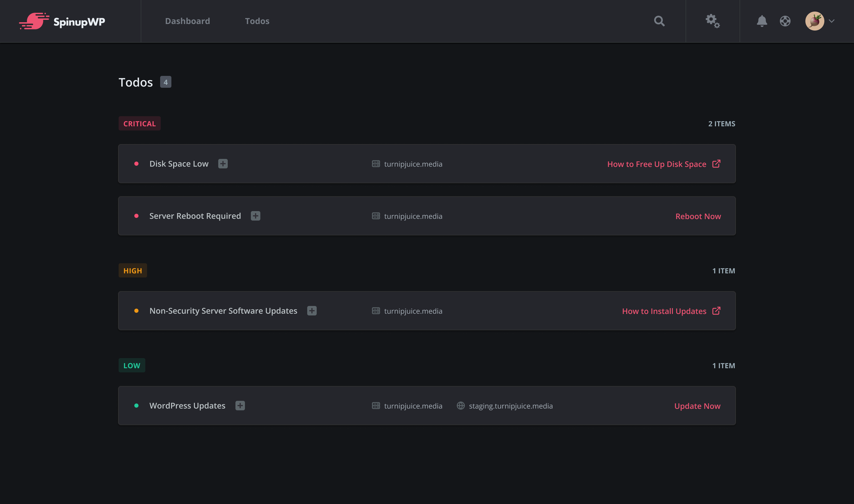854x504 pixels.
Task: Click the 2 ITEMS count for Critical
Action: (x=721, y=124)
